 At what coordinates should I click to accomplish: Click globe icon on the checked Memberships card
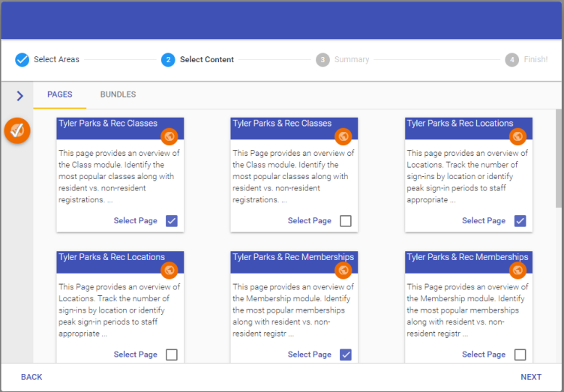pyautogui.click(x=343, y=270)
